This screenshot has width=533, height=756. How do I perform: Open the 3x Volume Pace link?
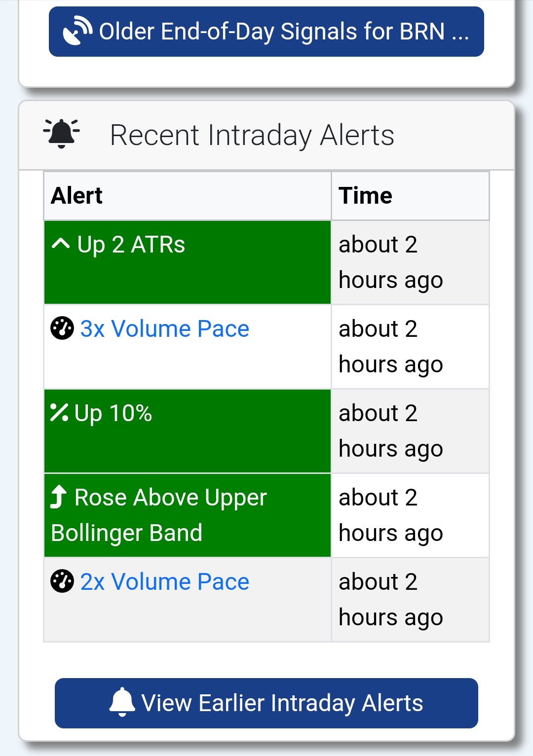pyautogui.click(x=165, y=329)
